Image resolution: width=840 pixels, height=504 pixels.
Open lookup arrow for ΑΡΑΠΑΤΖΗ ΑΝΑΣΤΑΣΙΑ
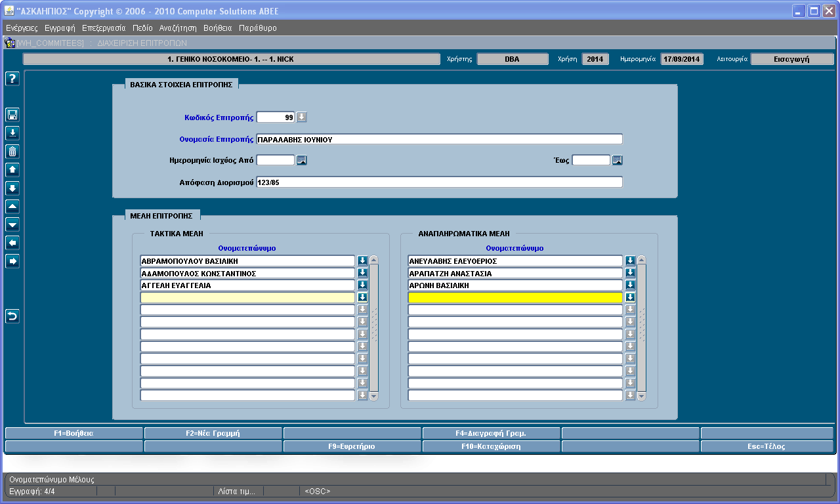pos(631,273)
